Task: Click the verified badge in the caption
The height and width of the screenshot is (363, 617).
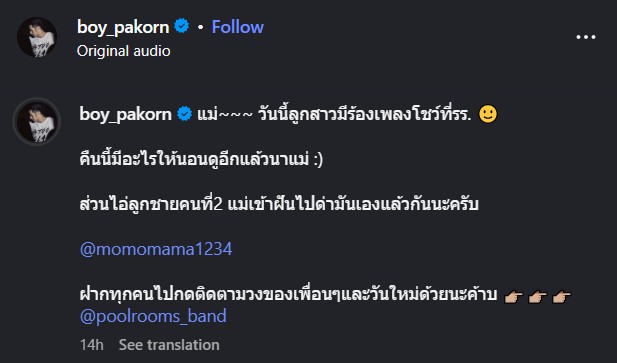Action: (x=184, y=114)
